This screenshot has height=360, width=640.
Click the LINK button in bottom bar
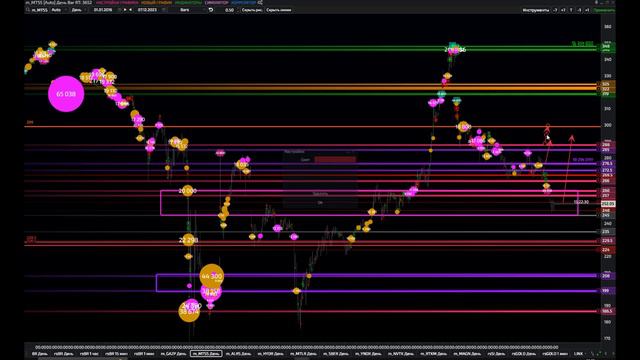click(578, 354)
